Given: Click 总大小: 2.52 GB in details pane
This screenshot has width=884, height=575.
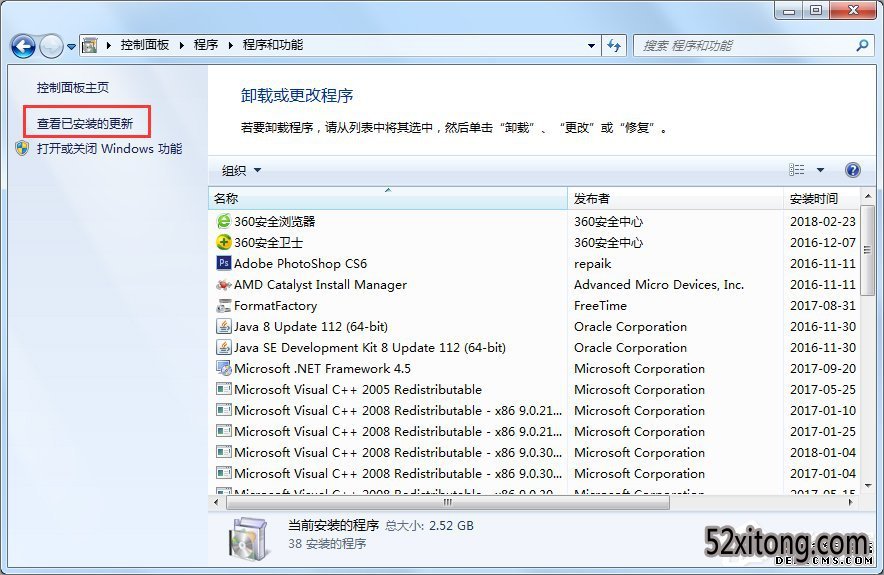Looking at the screenshot, I should point(429,526).
